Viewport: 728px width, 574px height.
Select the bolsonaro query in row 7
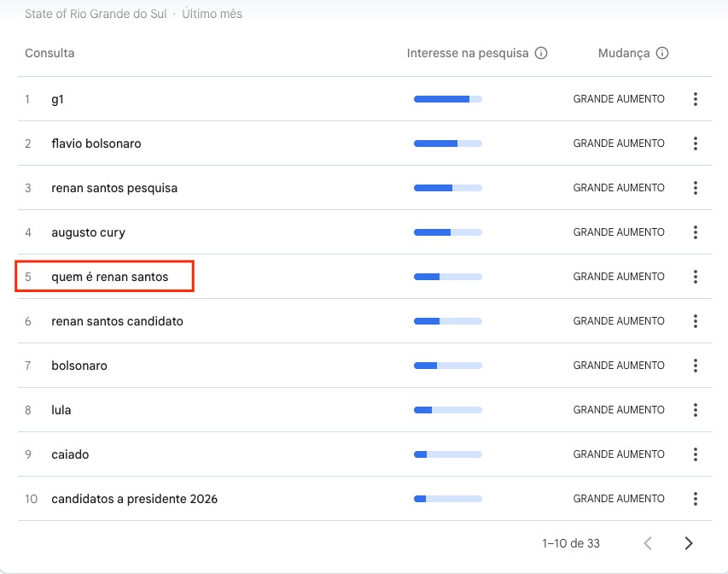[79, 366]
